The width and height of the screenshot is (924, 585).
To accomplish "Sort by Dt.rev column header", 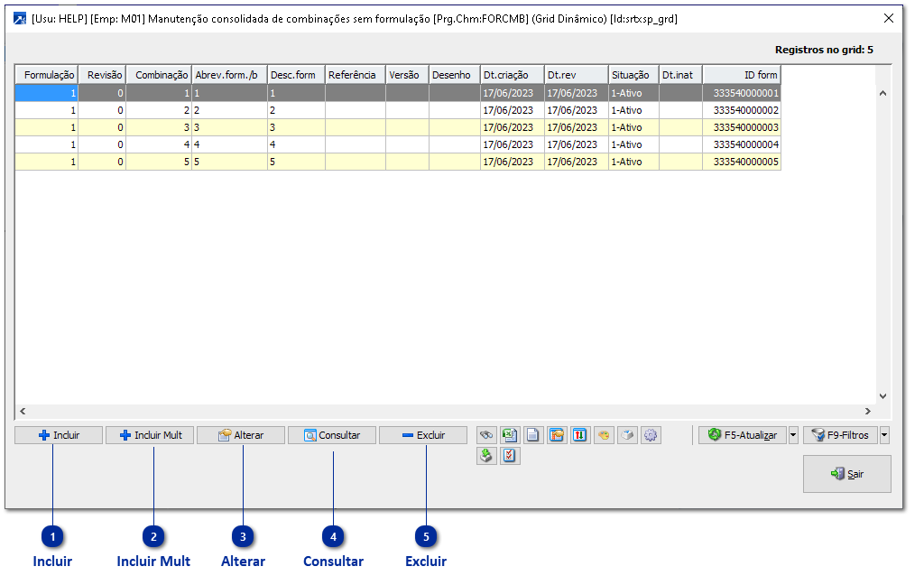I will pyautogui.click(x=577, y=75).
